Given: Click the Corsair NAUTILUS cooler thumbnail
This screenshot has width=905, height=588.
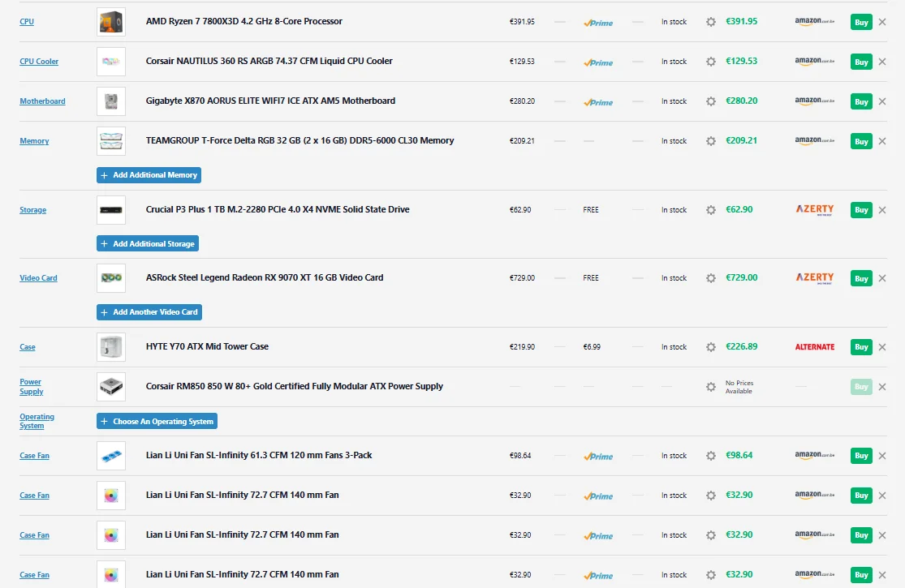Looking at the screenshot, I should click(x=111, y=62).
